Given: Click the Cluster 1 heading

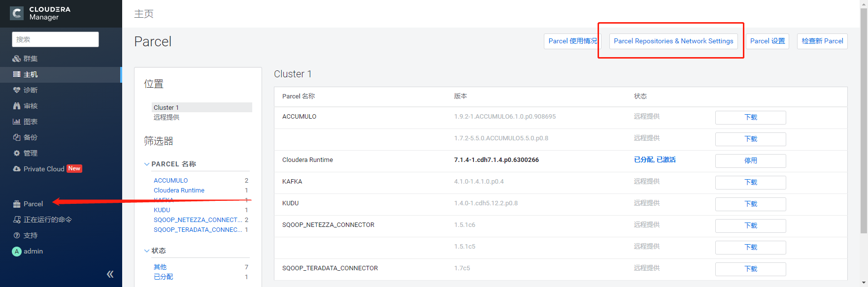Looking at the screenshot, I should point(293,74).
